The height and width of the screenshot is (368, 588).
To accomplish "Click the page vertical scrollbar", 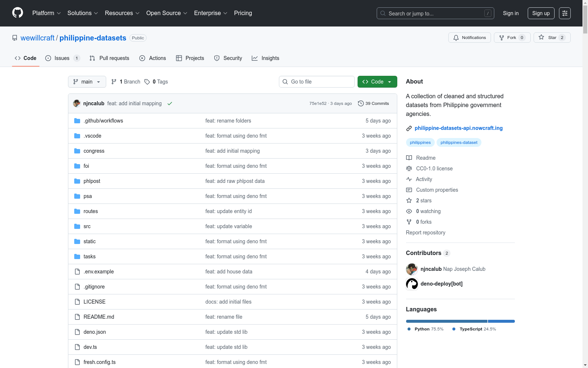I will [585, 184].
